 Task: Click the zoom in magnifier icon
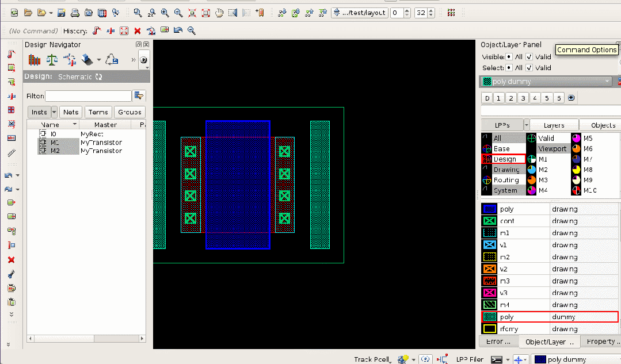pyautogui.click(x=165, y=13)
